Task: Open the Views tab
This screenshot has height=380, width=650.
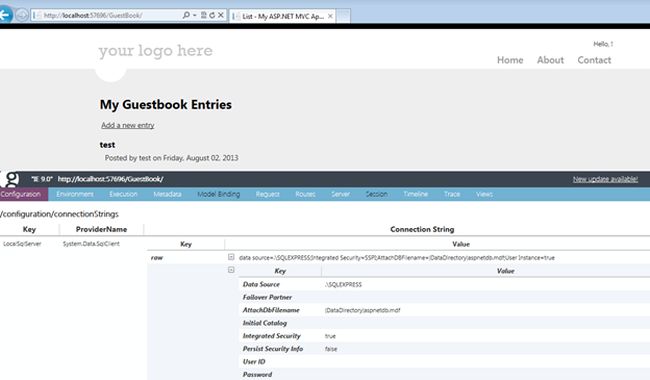Action: click(x=484, y=194)
